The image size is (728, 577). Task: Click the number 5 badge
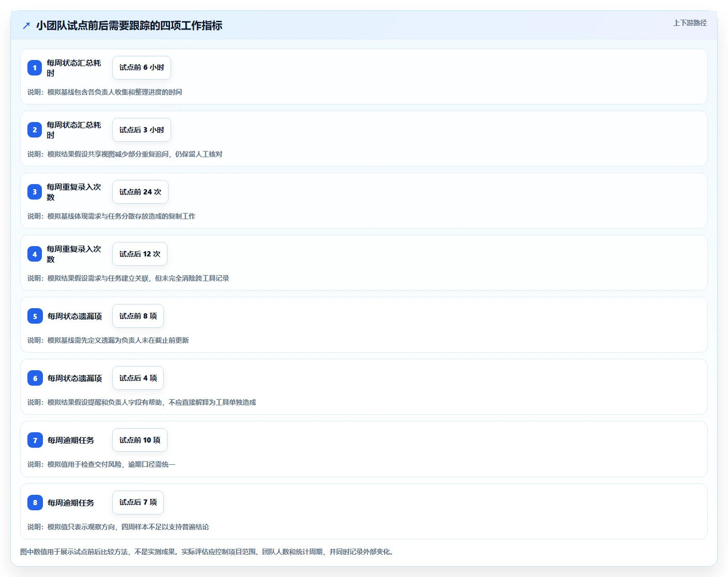tap(35, 316)
